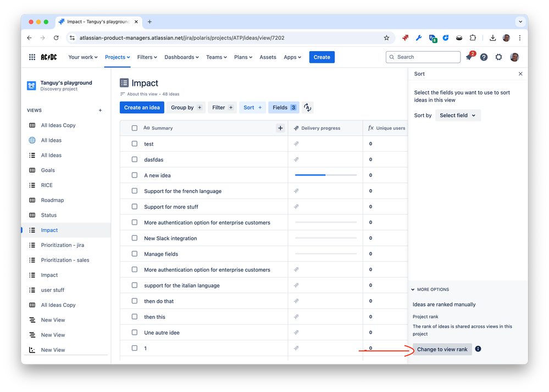Open the notifications bell icon

pyautogui.click(x=469, y=57)
